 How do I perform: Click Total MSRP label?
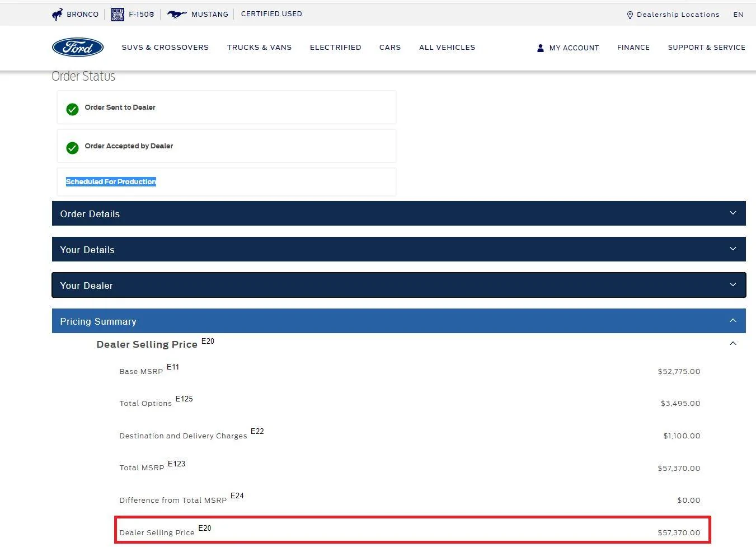142,468
